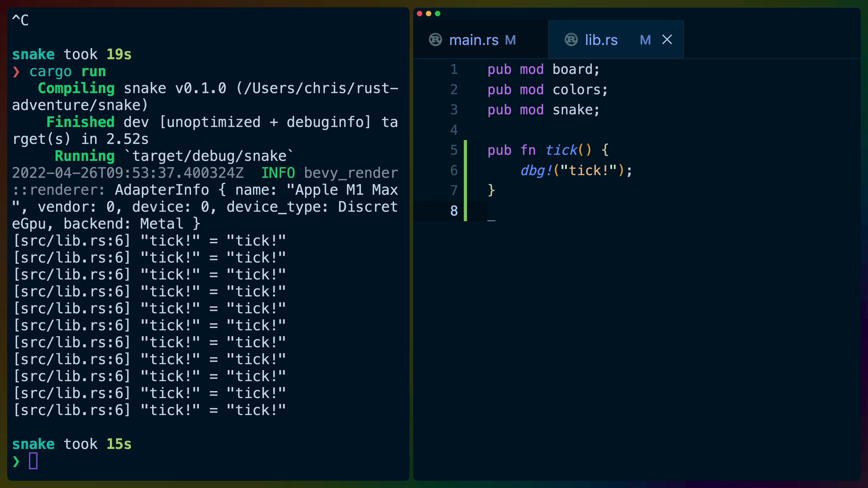Click the terminal prompt chevron arrow
Screen dimensions: 868x488
pyautogui.click(x=16, y=461)
